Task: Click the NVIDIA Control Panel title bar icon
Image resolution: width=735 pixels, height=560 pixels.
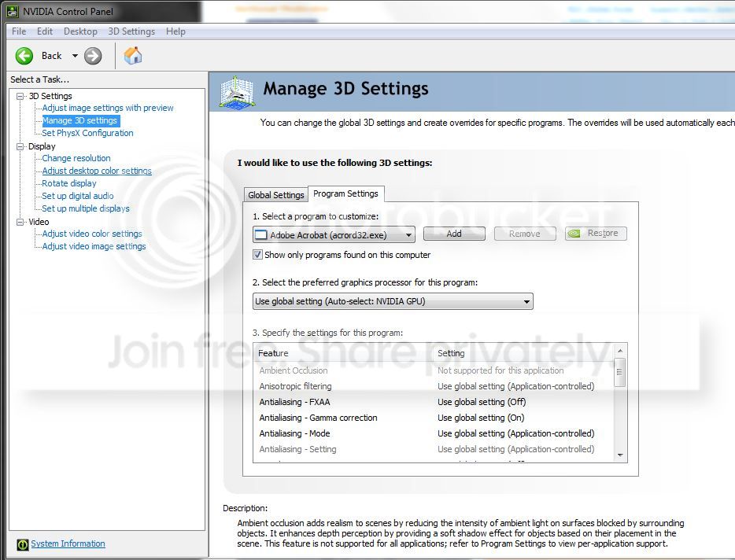Action: [x=13, y=11]
